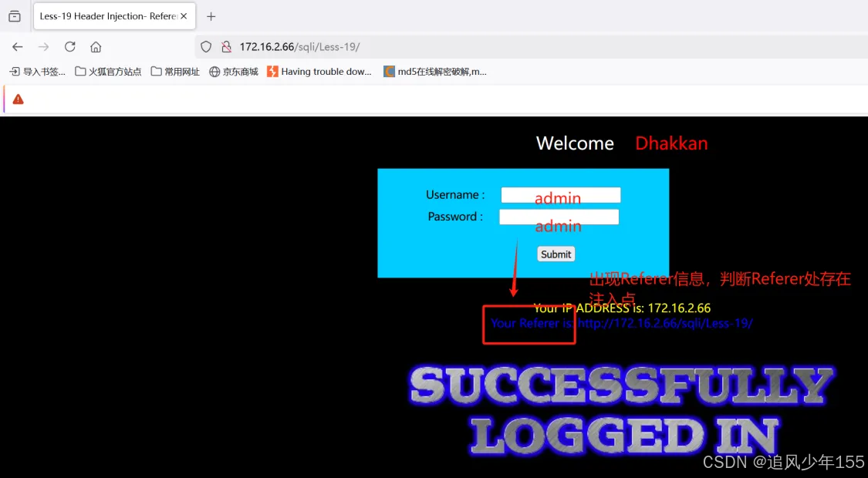Expand the 常用网址 bookmarks folder
868x478 pixels.
tap(174, 71)
